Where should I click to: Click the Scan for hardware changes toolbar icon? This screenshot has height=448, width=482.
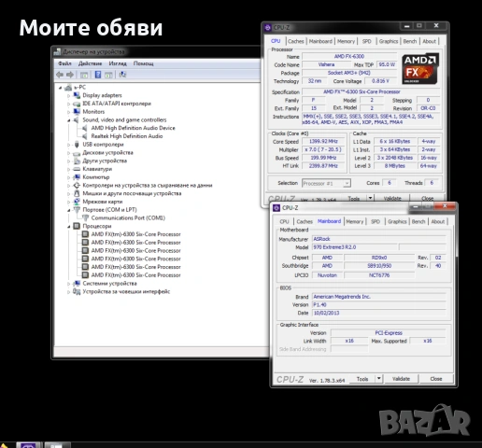tap(122, 75)
